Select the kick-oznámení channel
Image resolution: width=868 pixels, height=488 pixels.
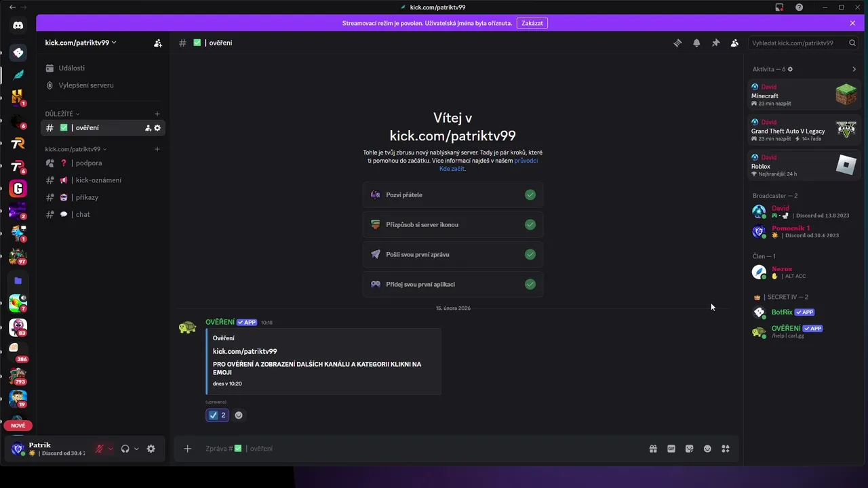coord(103,180)
